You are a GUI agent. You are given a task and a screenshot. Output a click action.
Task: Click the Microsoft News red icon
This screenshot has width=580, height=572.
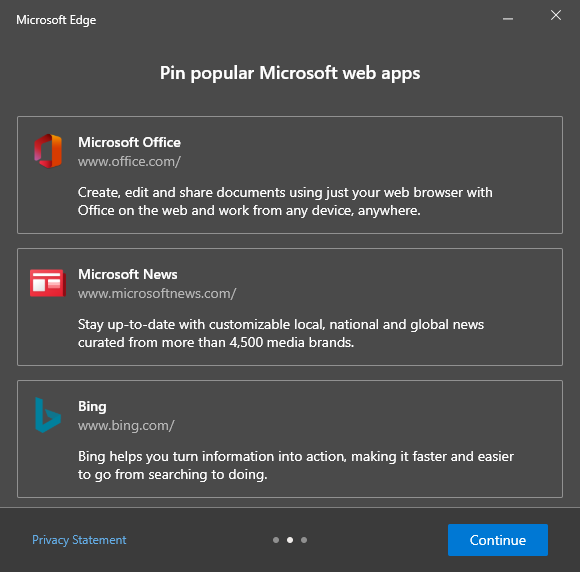(x=48, y=283)
